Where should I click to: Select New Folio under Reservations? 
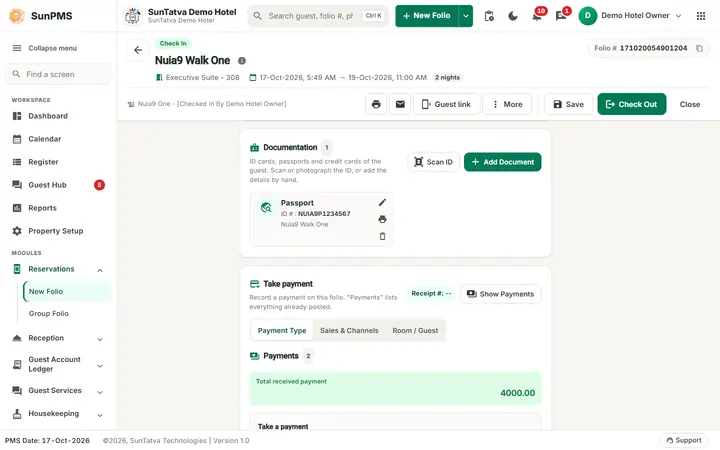point(67,292)
